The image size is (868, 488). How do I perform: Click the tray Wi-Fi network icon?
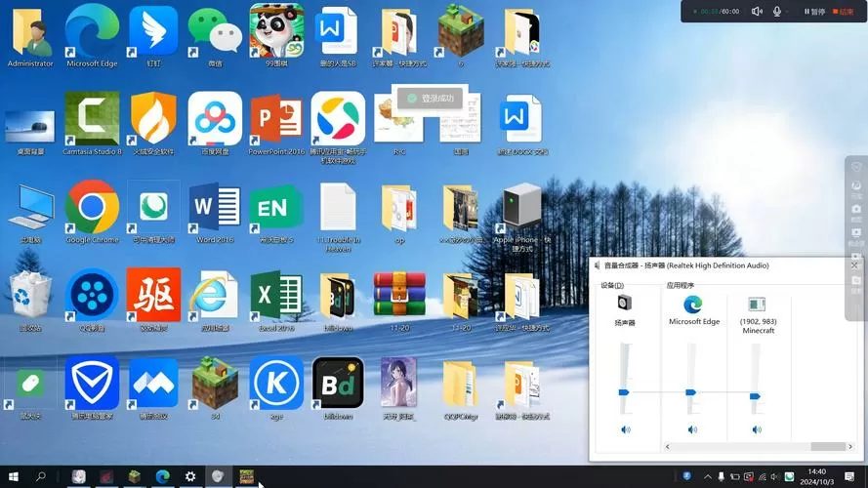coord(762,476)
